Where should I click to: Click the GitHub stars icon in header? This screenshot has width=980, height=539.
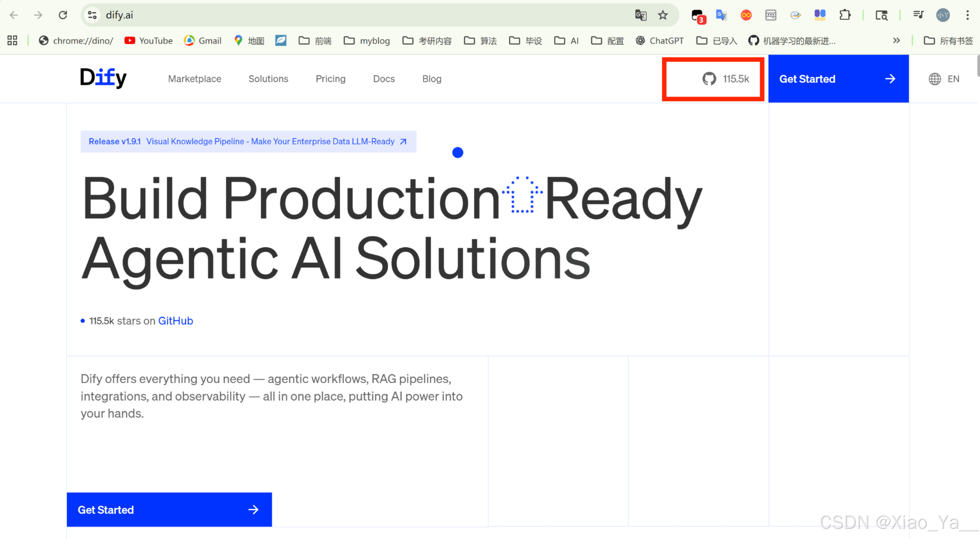[709, 79]
